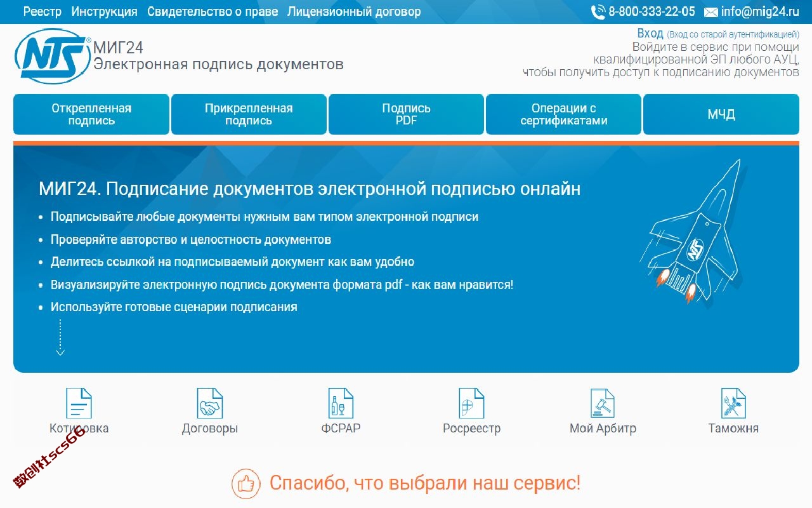Click bullet Делитесь ссылкой
The height and width of the screenshot is (508, 812).
click(x=232, y=262)
